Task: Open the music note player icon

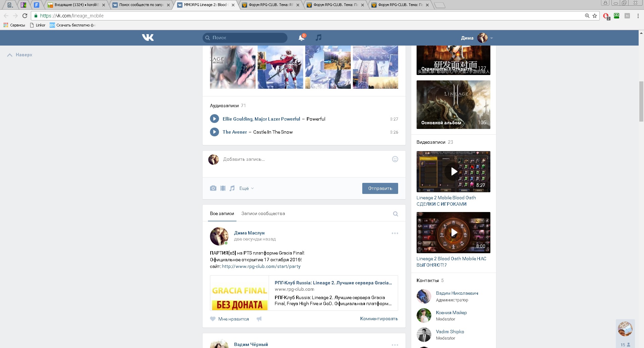Action: [x=319, y=38]
